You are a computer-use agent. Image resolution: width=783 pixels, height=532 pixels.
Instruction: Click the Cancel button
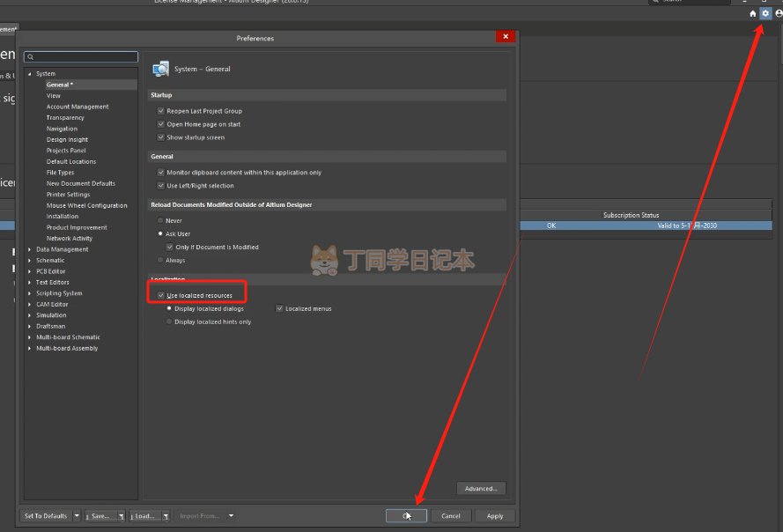pos(450,516)
